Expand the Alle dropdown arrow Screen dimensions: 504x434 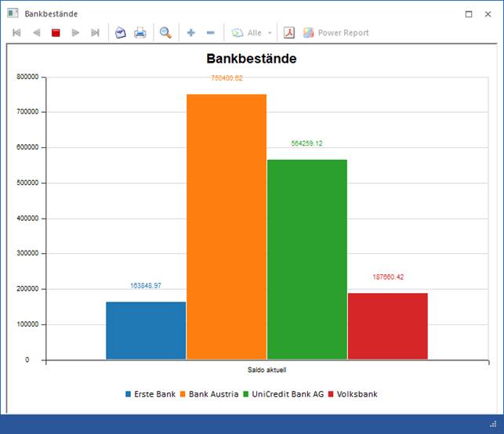[270, 33]
